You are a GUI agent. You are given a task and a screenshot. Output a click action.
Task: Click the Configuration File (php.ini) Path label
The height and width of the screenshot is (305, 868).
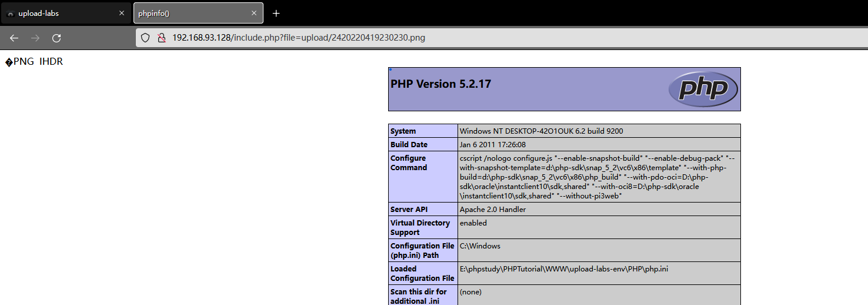click(x=423, y=250)
